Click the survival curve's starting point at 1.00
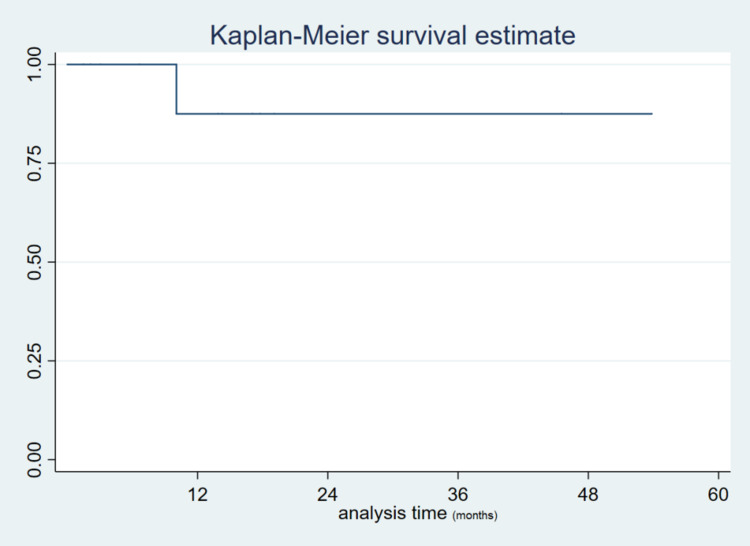Image resolution: width=750 pixels, height=546 pixels. point(68,64)
